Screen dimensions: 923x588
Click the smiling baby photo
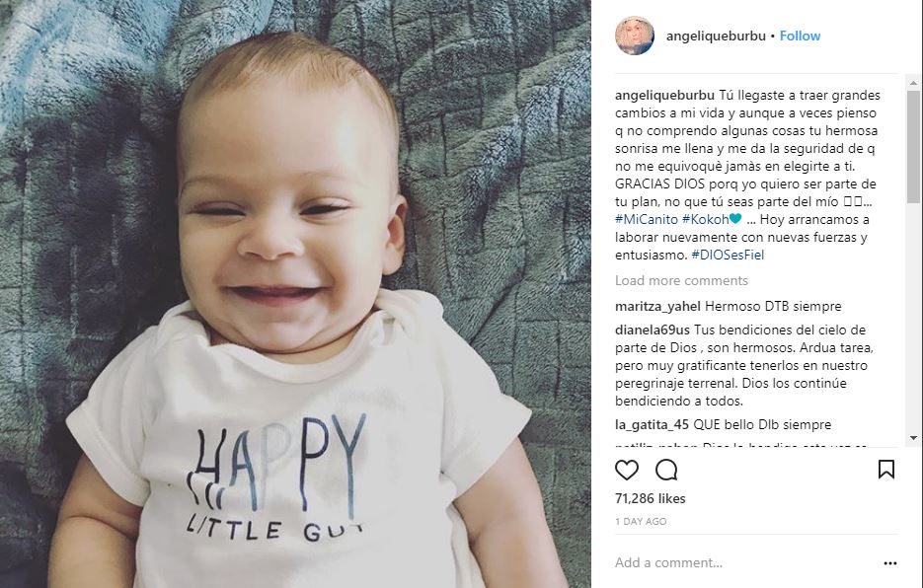click(x=295, y=294)
